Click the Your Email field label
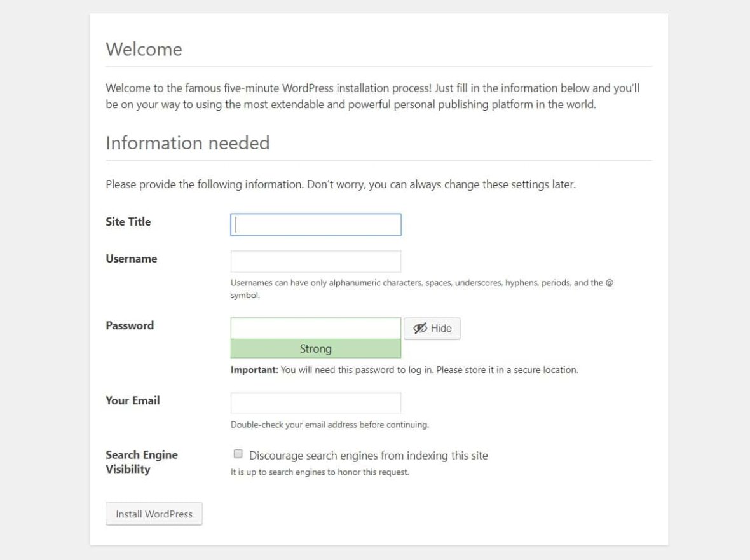 [133, 400]
